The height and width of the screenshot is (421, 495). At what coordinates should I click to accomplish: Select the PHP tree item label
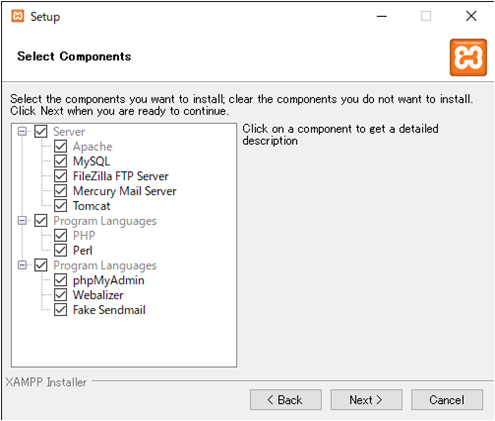(84, 236)
